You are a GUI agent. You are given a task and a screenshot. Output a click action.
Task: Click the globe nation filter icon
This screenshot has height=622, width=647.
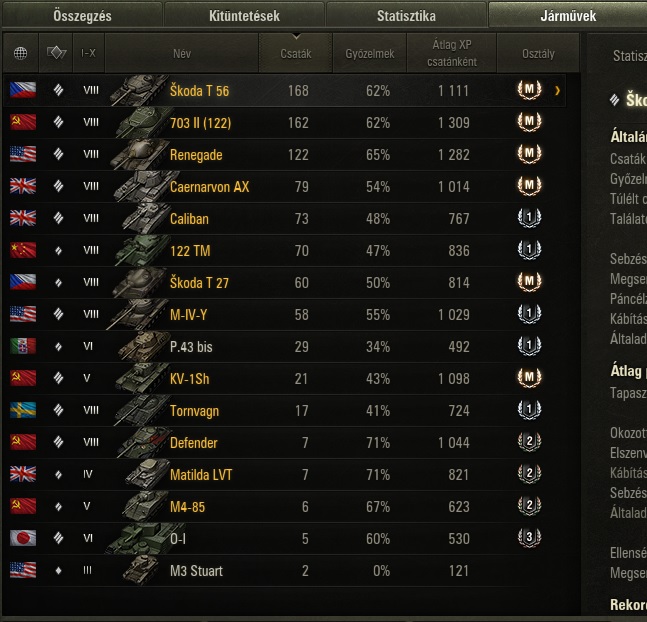(20, 53)
